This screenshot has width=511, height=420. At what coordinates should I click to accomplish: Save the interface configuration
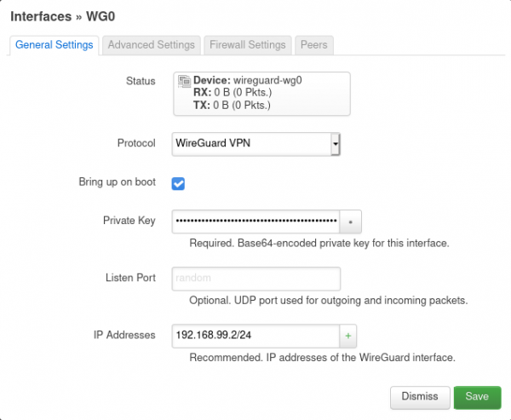point(477,397)
